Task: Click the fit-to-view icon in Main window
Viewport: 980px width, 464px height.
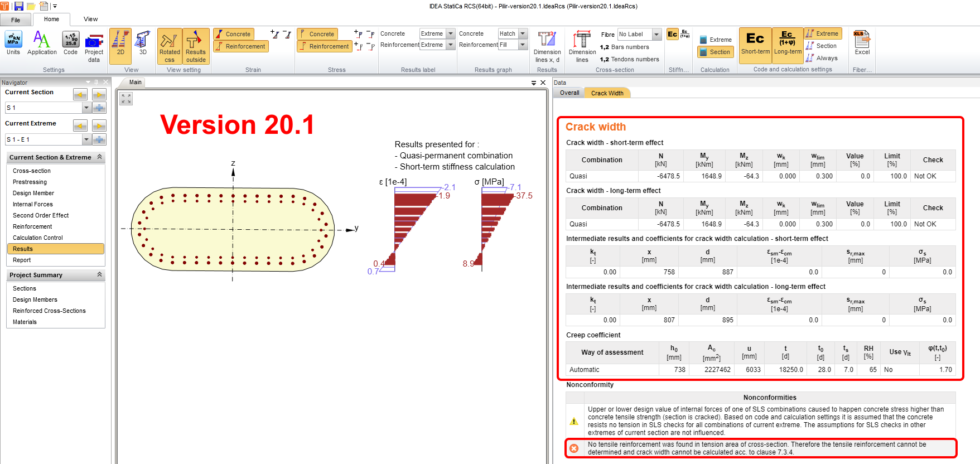Action: coord(127,99)
